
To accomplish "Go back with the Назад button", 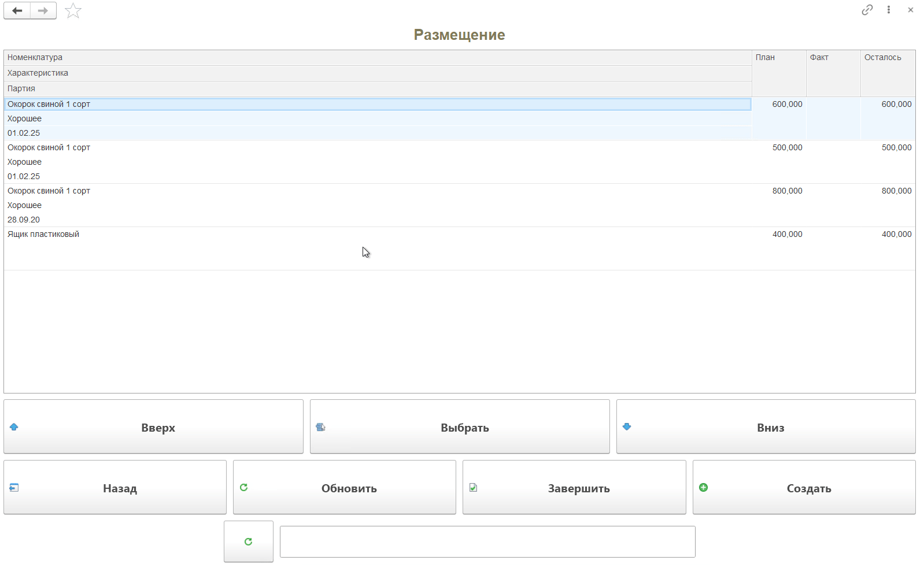I will (115, 488).
